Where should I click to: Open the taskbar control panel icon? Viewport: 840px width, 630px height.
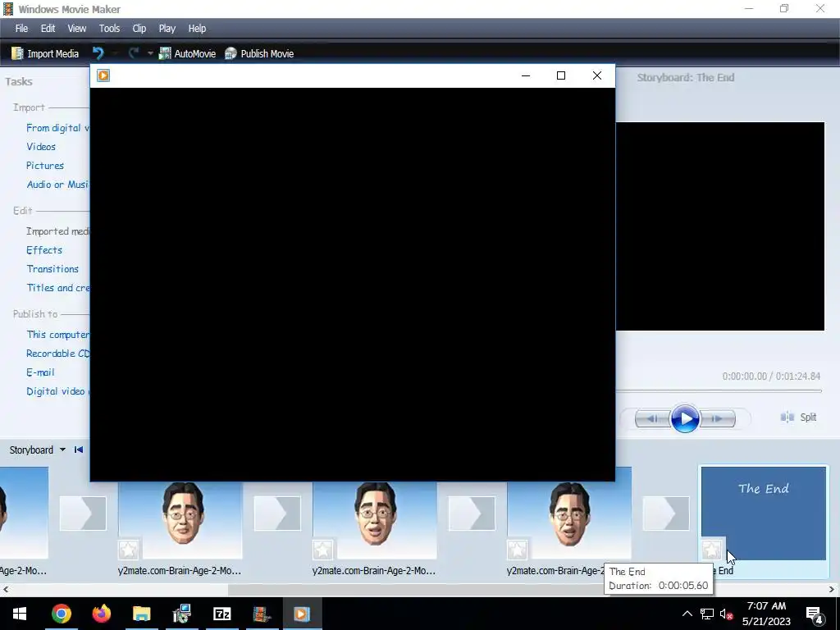[181, 614]
